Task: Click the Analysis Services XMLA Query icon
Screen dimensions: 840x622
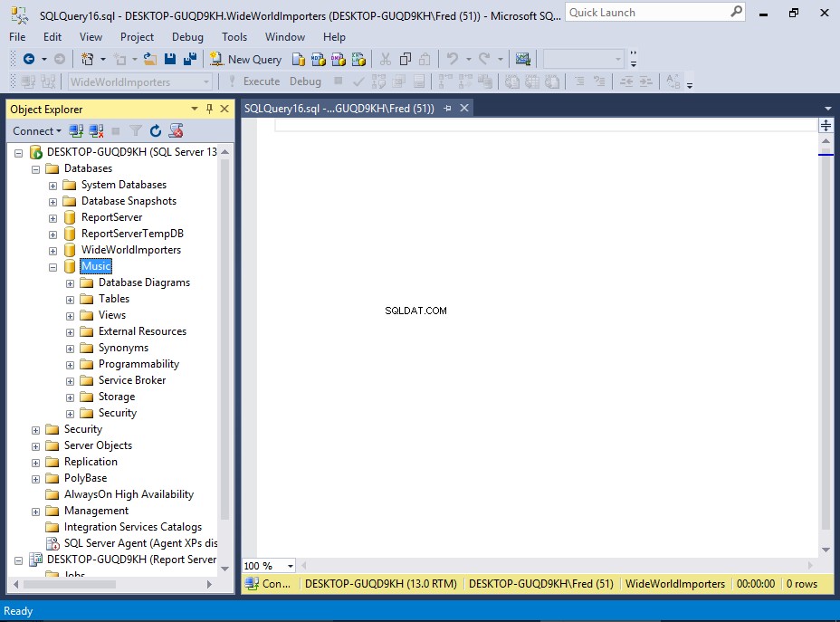Action: point(358,59)
